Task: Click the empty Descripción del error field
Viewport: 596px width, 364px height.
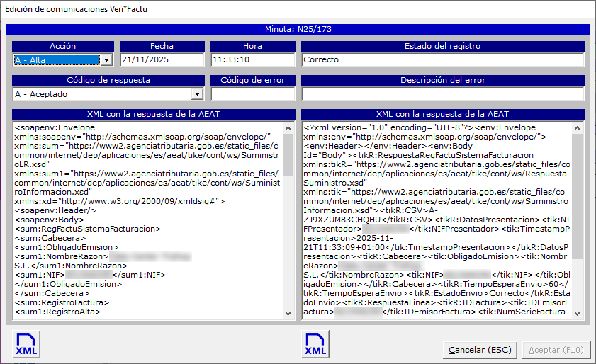Action: point(442,94)
